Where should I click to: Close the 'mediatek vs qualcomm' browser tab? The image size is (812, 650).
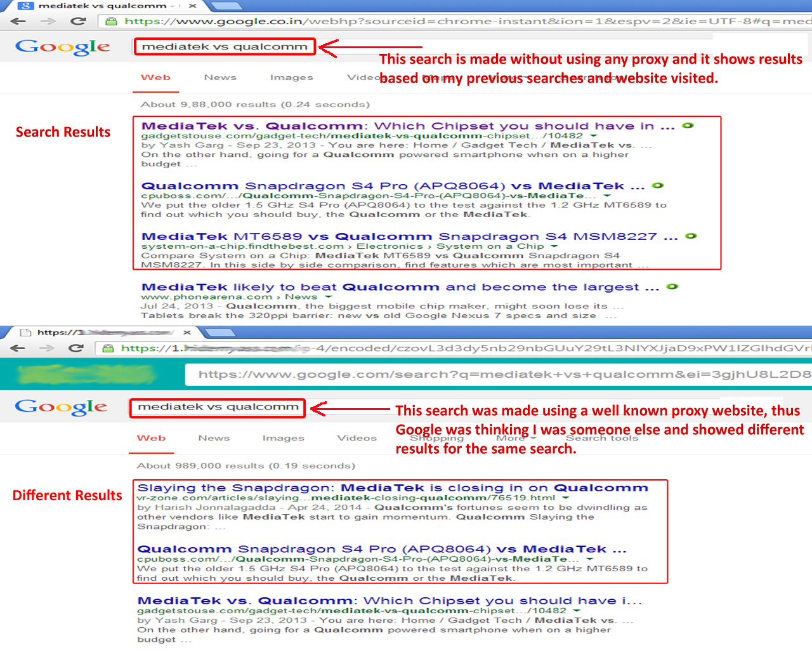(192, 6)
